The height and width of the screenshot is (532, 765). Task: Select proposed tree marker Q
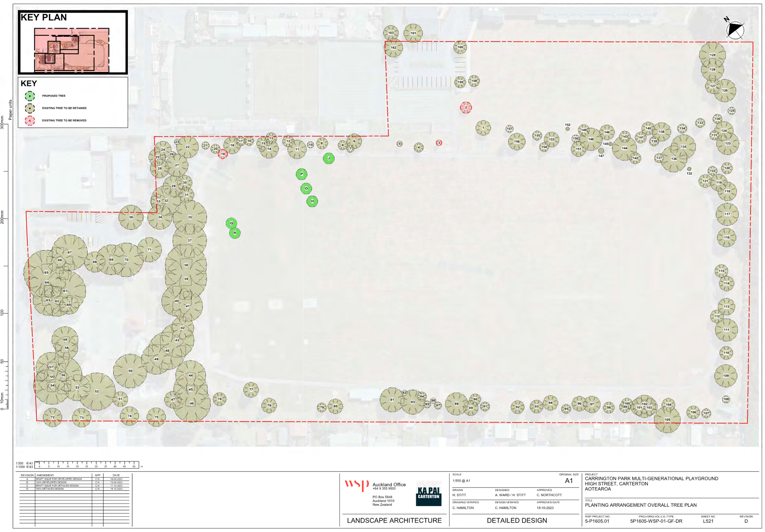click(x=231, y=223)
